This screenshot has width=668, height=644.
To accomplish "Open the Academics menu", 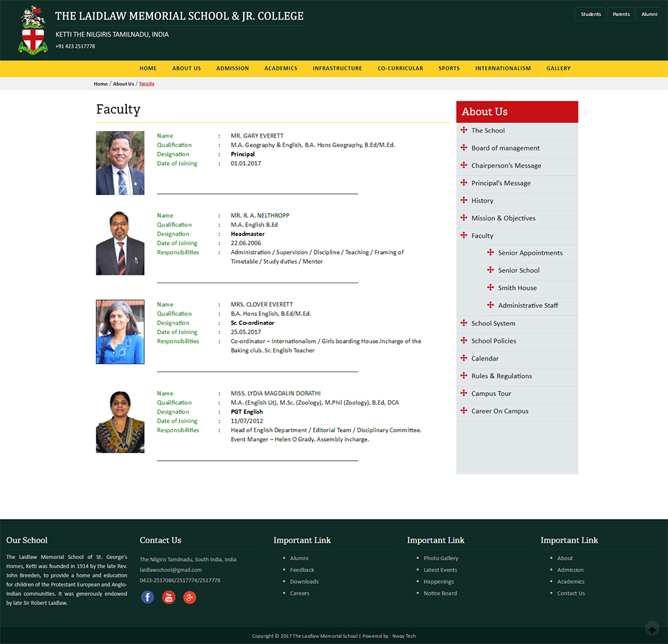I will pos(281,68).
